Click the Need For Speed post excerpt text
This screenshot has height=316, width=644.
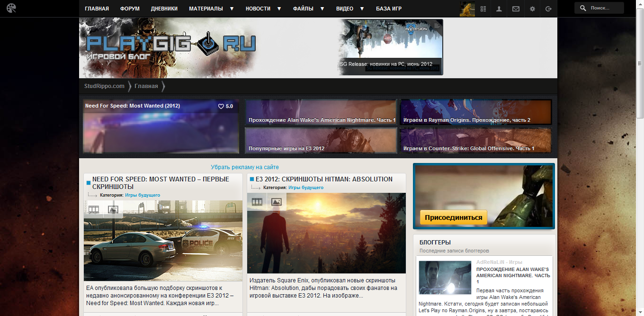160,296
